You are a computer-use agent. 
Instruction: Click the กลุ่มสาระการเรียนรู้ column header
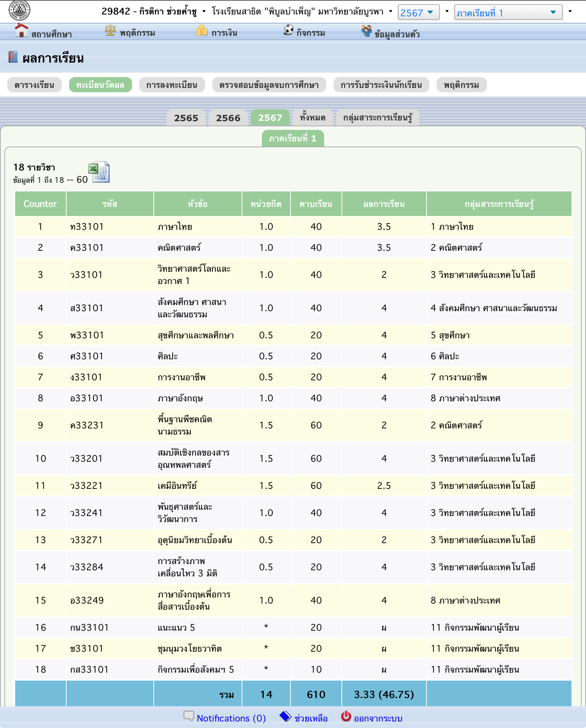(x=499, y=204)
